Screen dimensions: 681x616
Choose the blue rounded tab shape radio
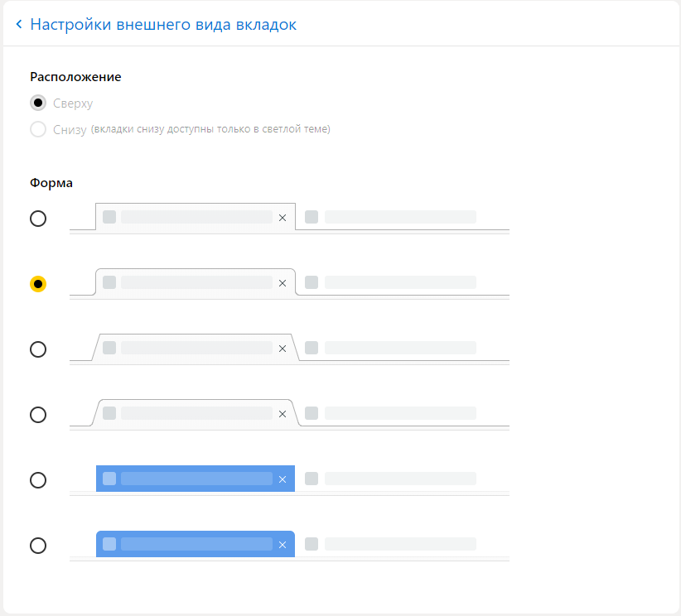(x=38, y=546)
